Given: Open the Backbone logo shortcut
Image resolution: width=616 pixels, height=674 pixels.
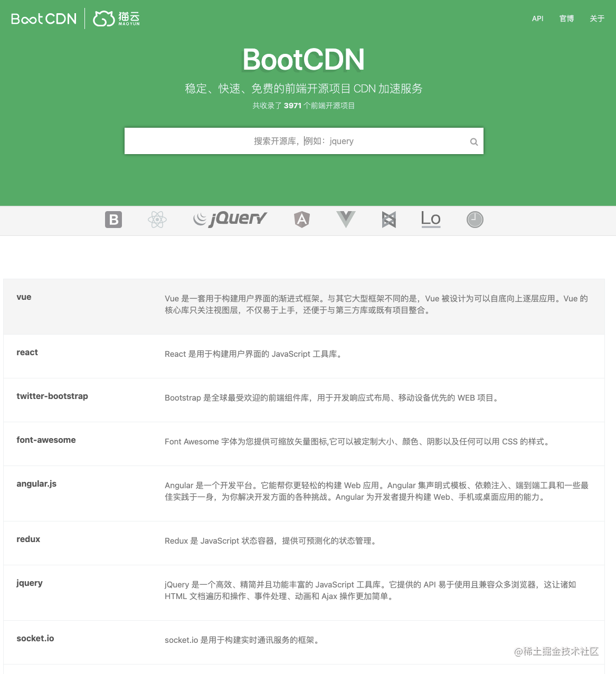Looking at the screenshot, I should pyautogui.click(x=389, y=220).
